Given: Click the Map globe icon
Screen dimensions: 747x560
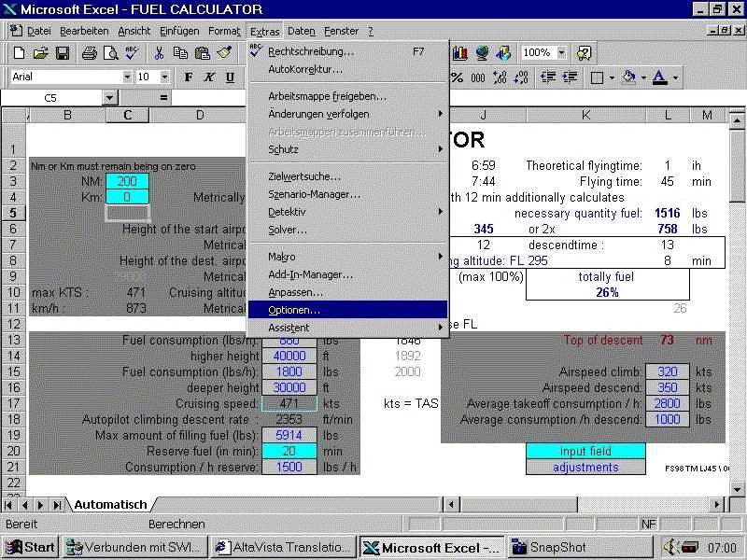Looking at the screenshot, I should tap(482, 53).
